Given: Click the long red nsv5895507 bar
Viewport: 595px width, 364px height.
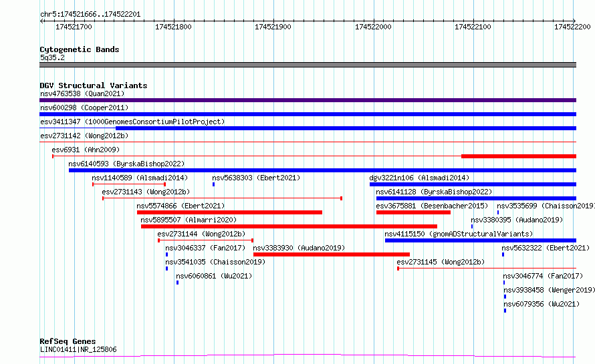Looking at the screenshot, I should point(289,226).
